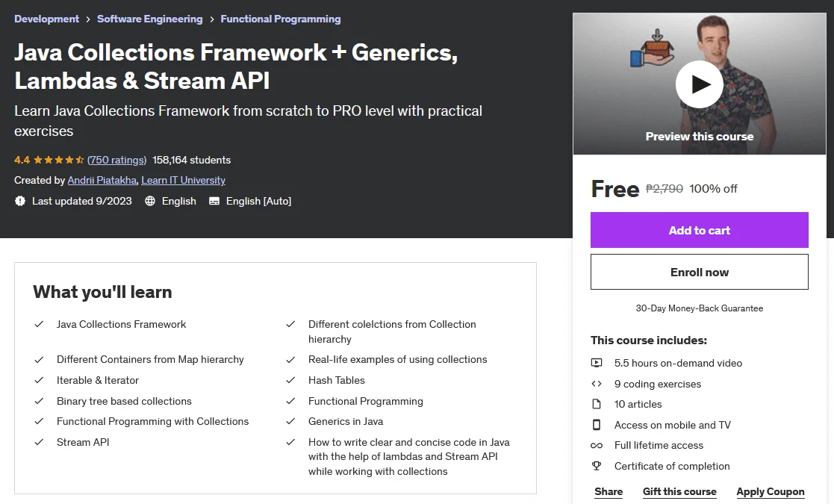This screenshot has width=834, height=504.
Task: Click the Last updated 9/2023 text
Action: 82,201
